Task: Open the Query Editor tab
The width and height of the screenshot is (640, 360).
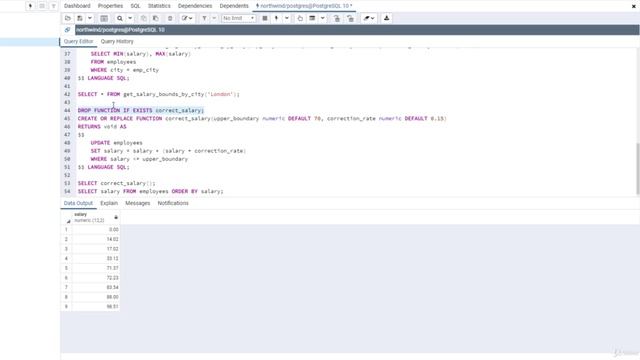Action: coord(78,42)
